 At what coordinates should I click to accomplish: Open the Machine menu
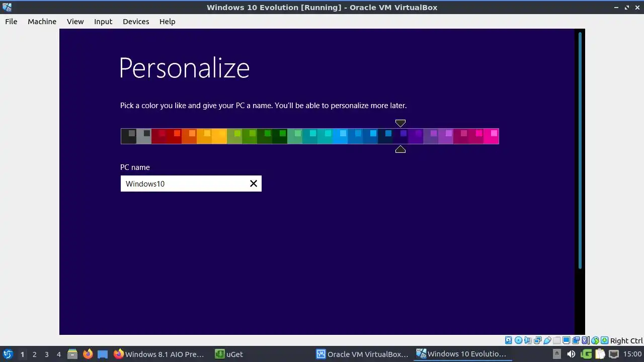(x=42, y=21)
